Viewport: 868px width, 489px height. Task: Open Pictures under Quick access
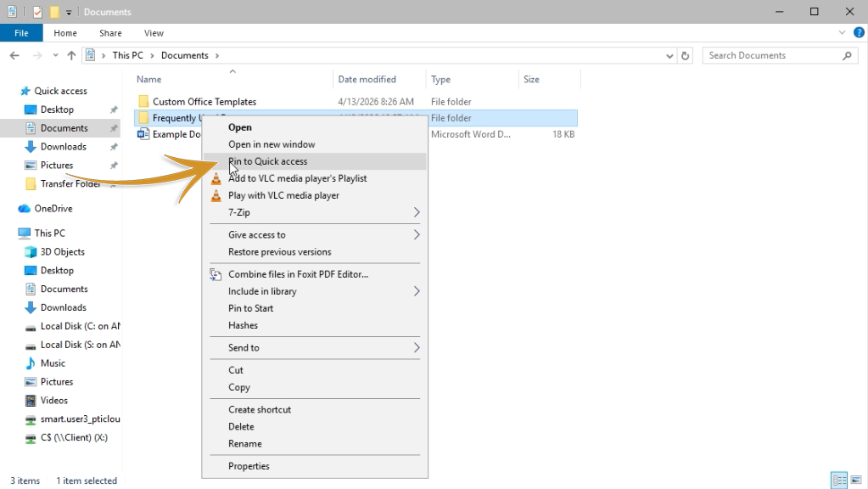(x=57, y=165)
